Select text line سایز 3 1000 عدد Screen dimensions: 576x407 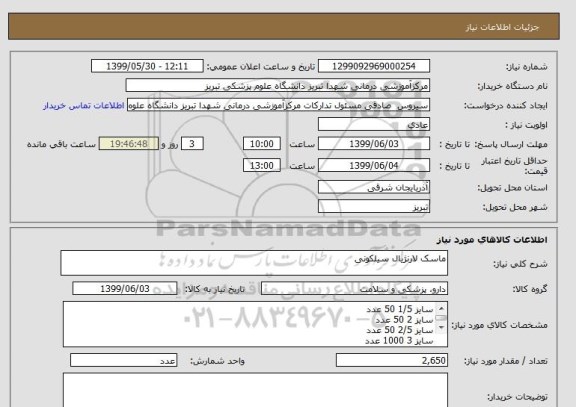pyautogui.click(x=399, y=341)
